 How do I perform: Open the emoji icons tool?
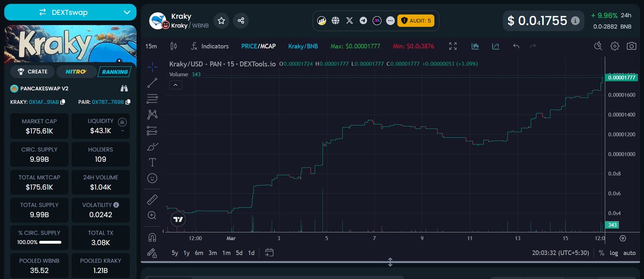pyautogui.click(x=152, y=177)
